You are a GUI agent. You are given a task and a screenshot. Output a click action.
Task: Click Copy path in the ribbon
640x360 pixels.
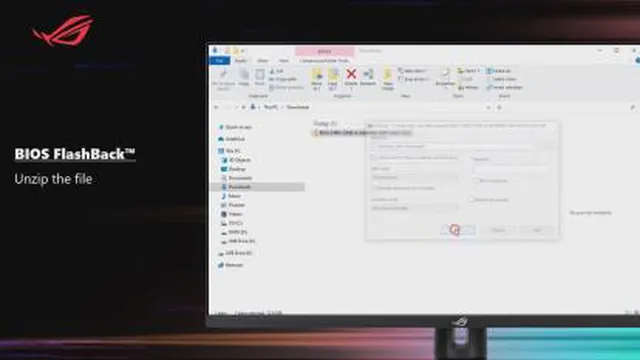pyautogui.click(x=283, y=79)
